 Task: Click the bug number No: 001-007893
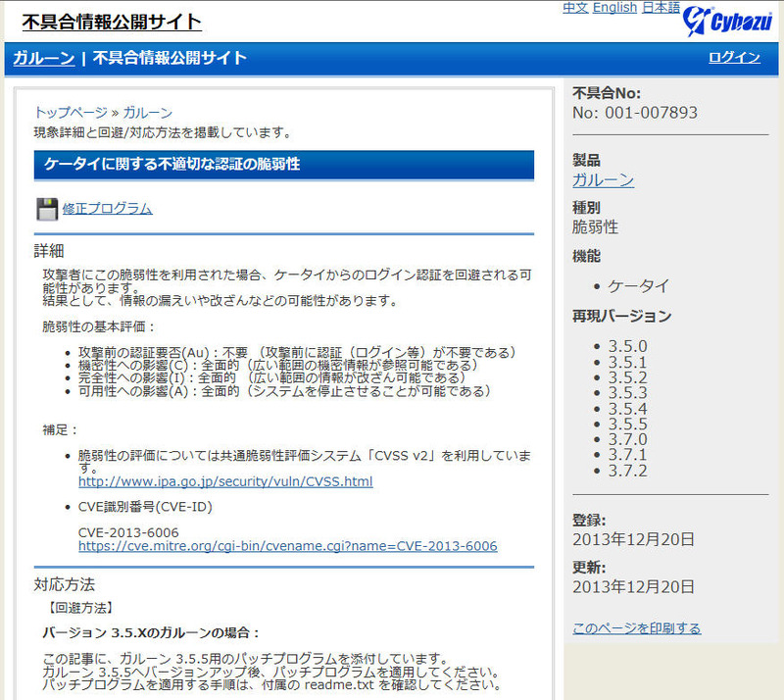tap(634, 113)
